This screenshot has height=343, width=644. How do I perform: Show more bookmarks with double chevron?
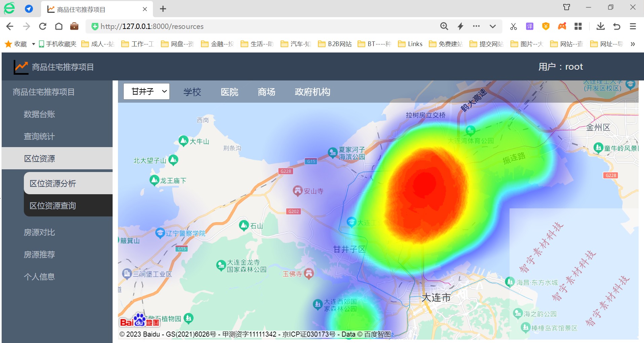[633, 44]
